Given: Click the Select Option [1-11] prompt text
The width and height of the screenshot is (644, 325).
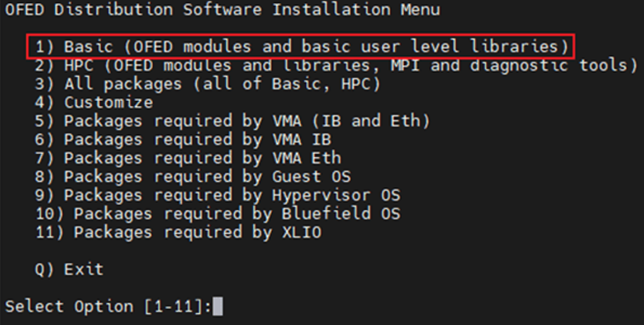Looking at the screenshot, I should [108, 307].
